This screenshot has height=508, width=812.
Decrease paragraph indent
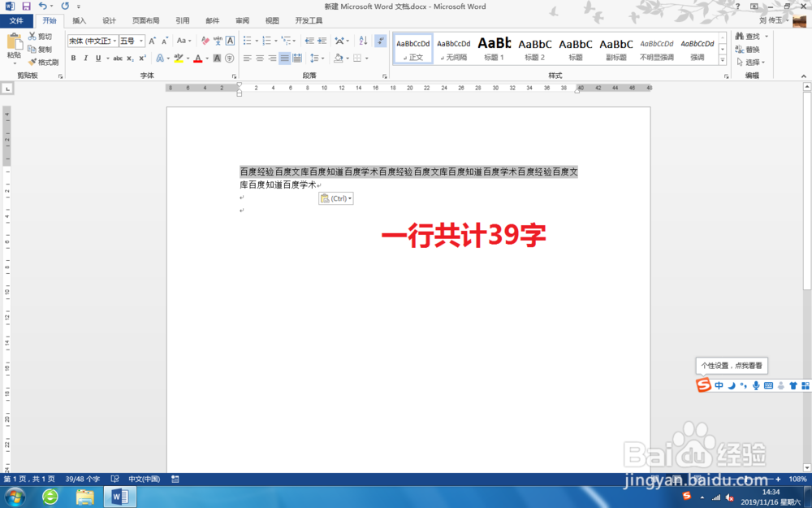[309, 41]
